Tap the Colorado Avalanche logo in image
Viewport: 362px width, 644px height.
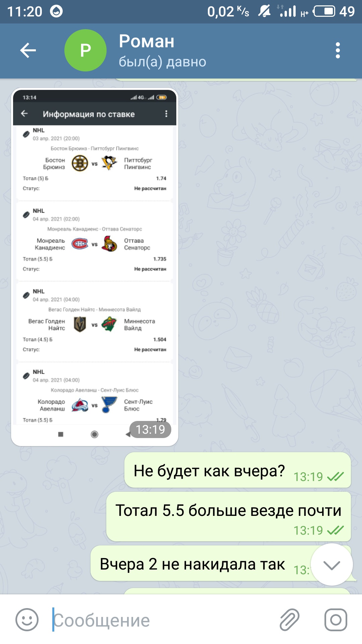coord(80,405)
